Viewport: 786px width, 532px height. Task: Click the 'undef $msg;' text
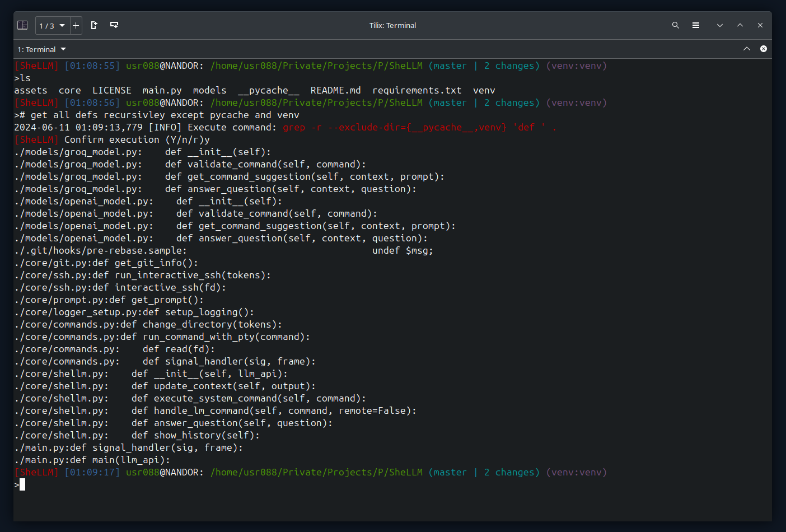point(403,250)
